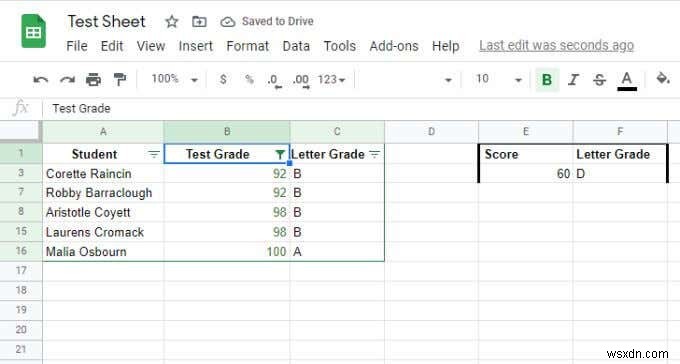Image resolution: width=680 pixels, height=364 pixels.
Task: Open the text color picker
Action: click(x=627, y=80)
